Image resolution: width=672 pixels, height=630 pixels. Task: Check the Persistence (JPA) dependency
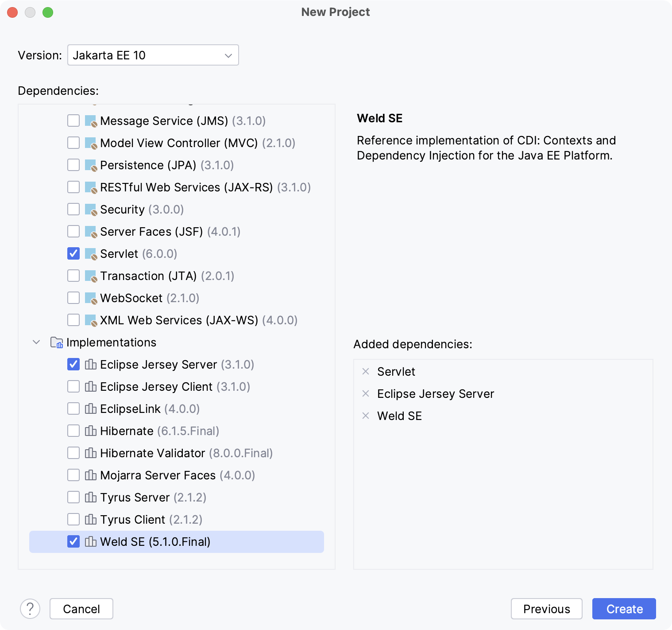(x=73, y=165)
